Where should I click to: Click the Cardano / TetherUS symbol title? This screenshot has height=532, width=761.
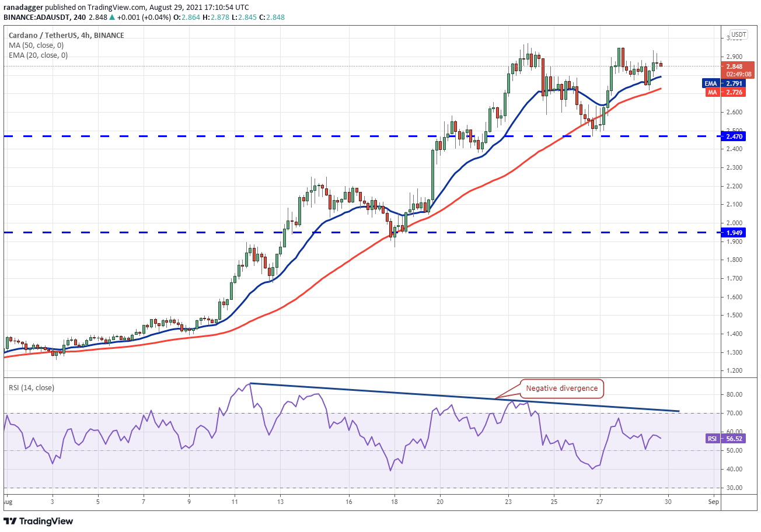[x=65, y=35]
